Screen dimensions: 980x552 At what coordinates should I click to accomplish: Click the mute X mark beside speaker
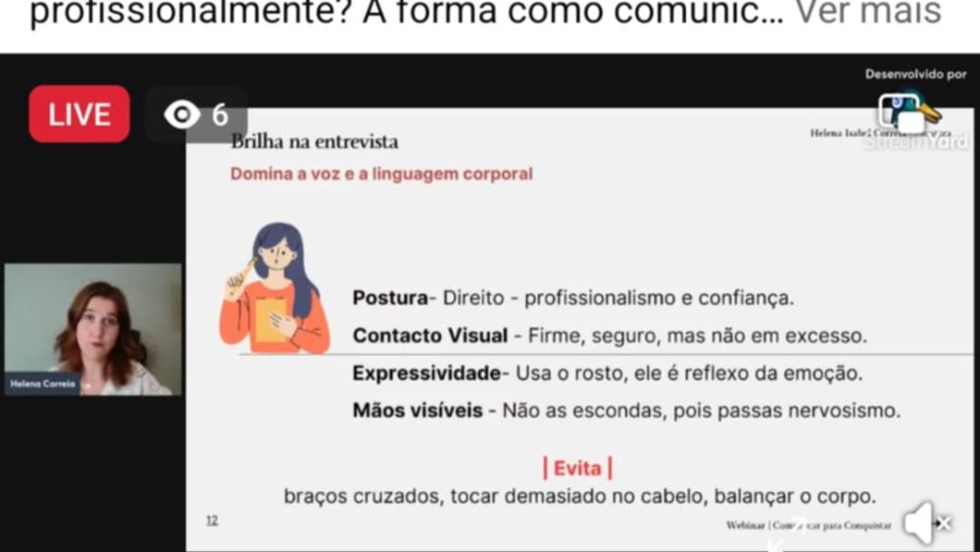coord(944,524)
